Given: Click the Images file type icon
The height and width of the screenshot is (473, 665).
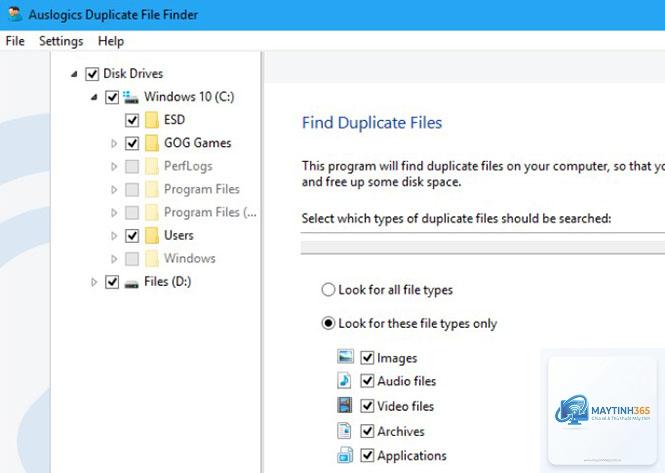Looking at the screenshot, I should (x=345, y=357).
